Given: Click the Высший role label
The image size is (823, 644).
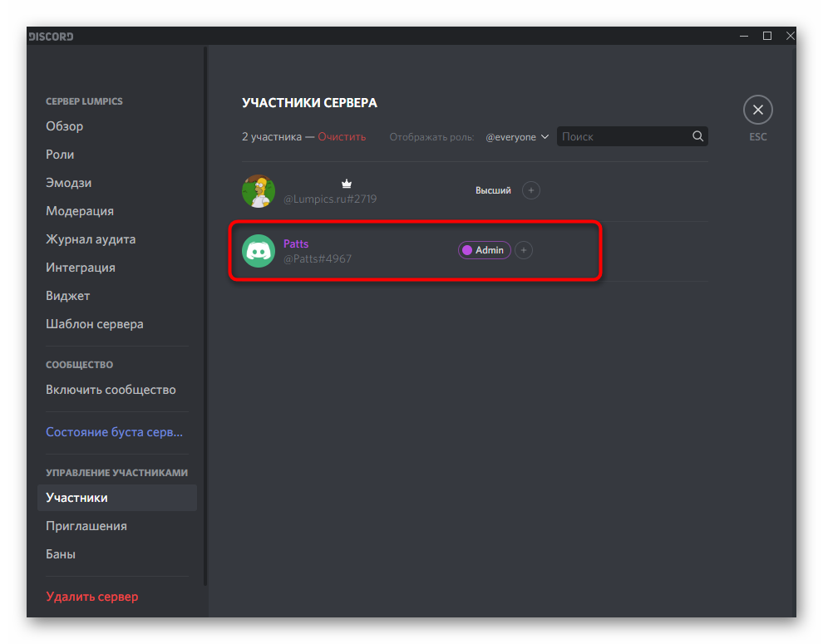Looking at the screenshot, I should [493, 190].
